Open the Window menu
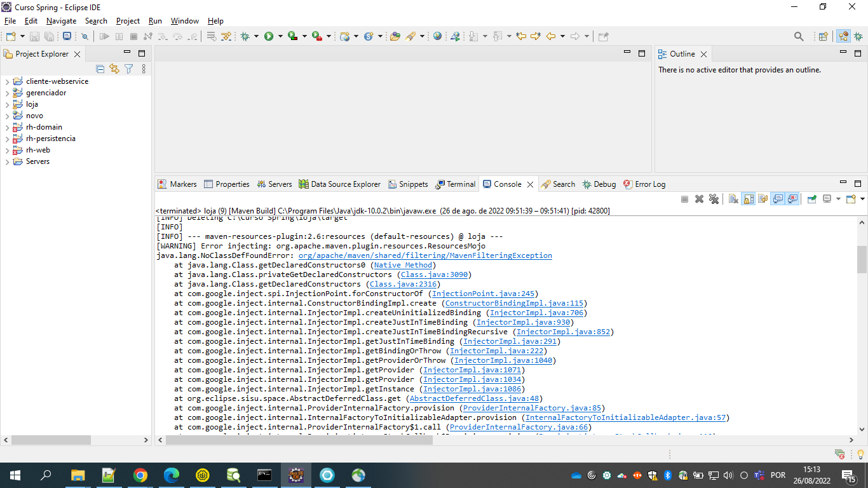 point(185,21)
